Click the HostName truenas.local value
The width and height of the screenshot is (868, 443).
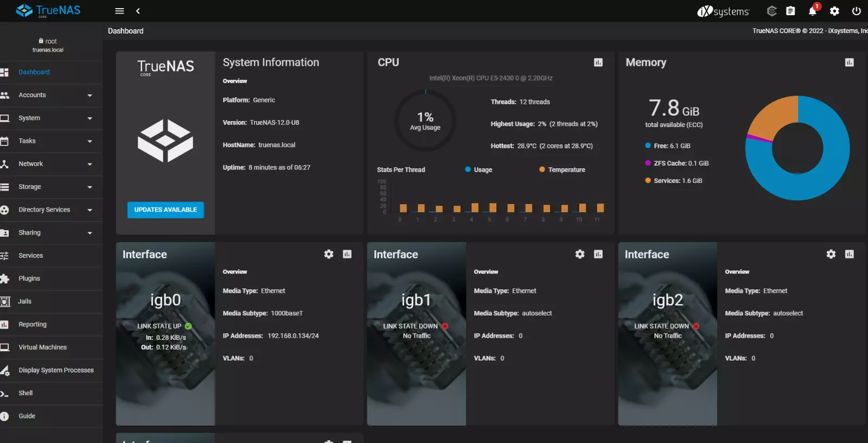pyautogui.click(x=277, y=145)
